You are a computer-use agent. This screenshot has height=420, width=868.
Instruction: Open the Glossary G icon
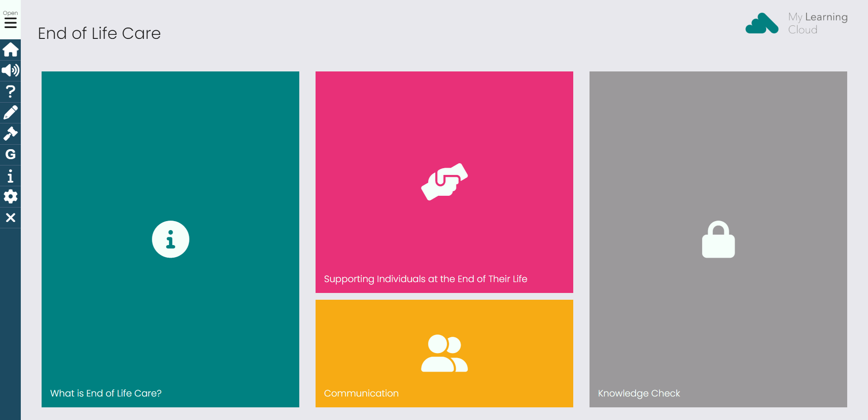pyautogui.click(x=10, y=155)
